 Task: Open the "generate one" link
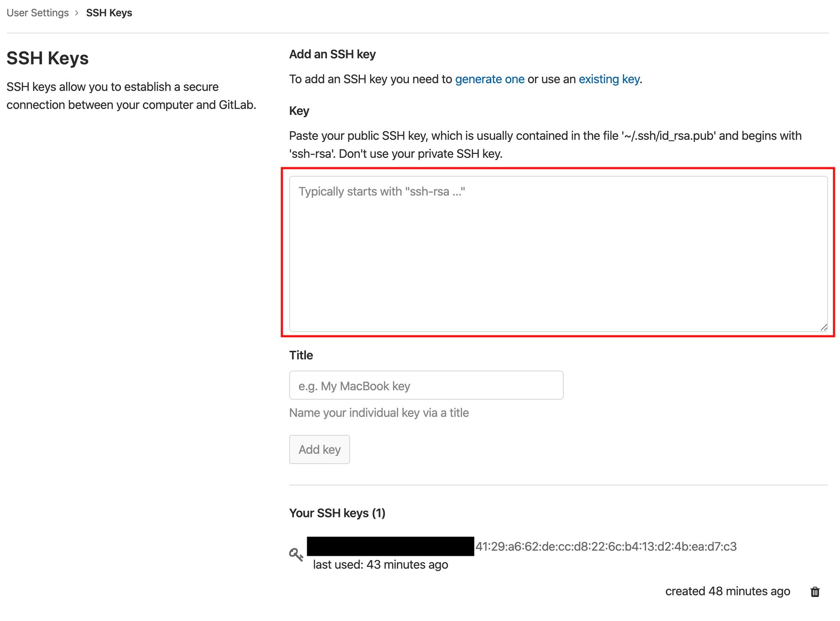coord(489,79)
